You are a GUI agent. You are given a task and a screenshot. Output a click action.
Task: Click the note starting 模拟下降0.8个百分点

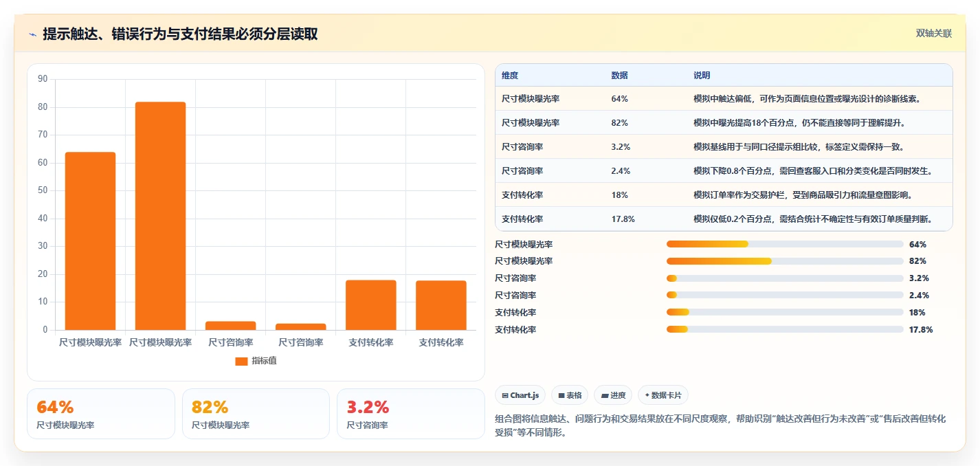tap(813, 171)
